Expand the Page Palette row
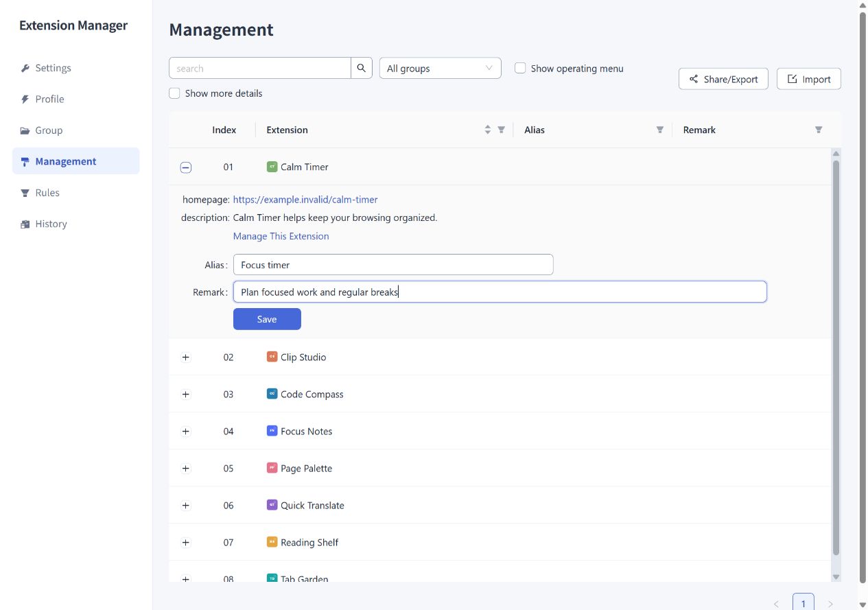 (x=185, y=468)
